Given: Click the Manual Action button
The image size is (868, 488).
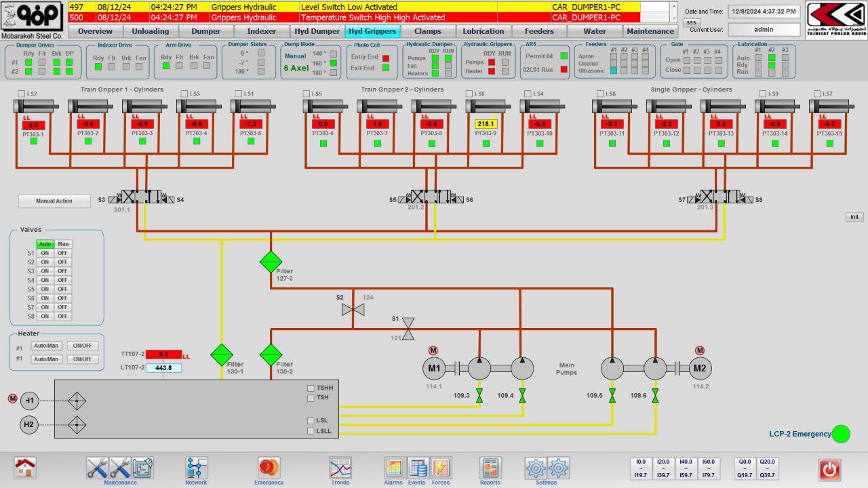Looking at the screenshot, I should [x=54, y=201].
